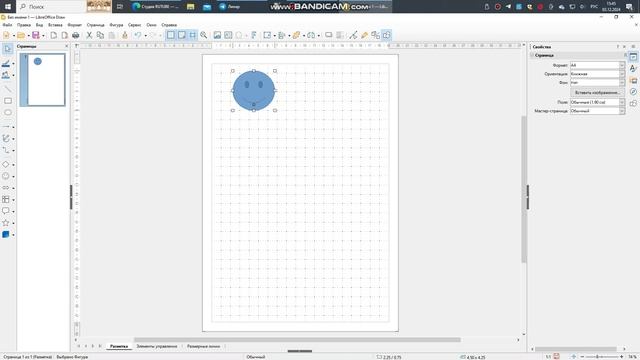Toggle the Display Grid toolbar button

coord(171,36)
